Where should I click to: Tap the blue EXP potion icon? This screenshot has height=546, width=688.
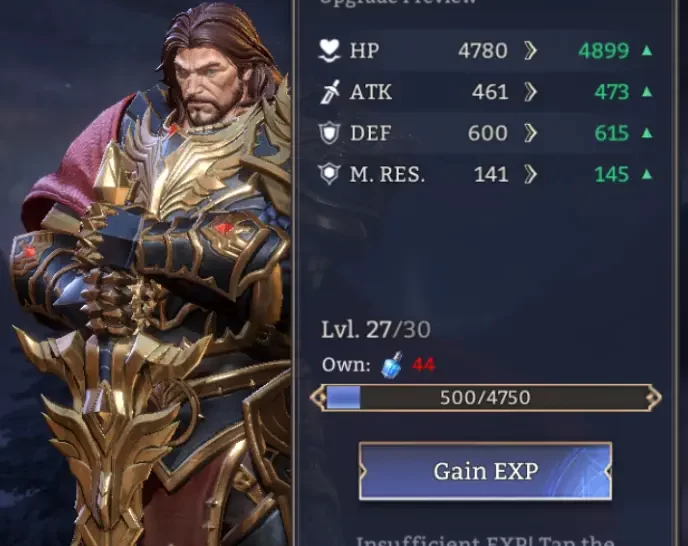(392, 365)
